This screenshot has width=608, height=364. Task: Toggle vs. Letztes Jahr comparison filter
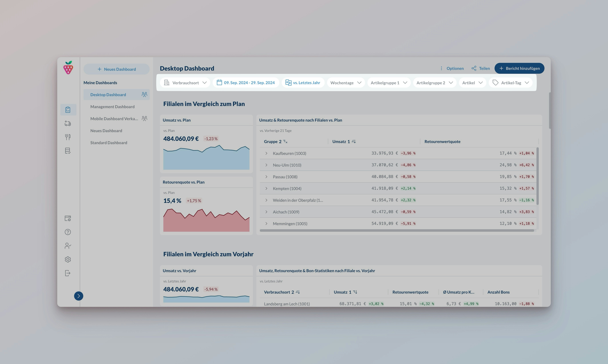tap(303, 83)
